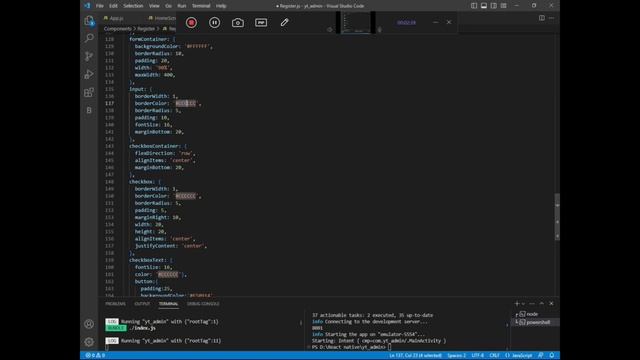Click in the powershell prompt line

[351, 347]
